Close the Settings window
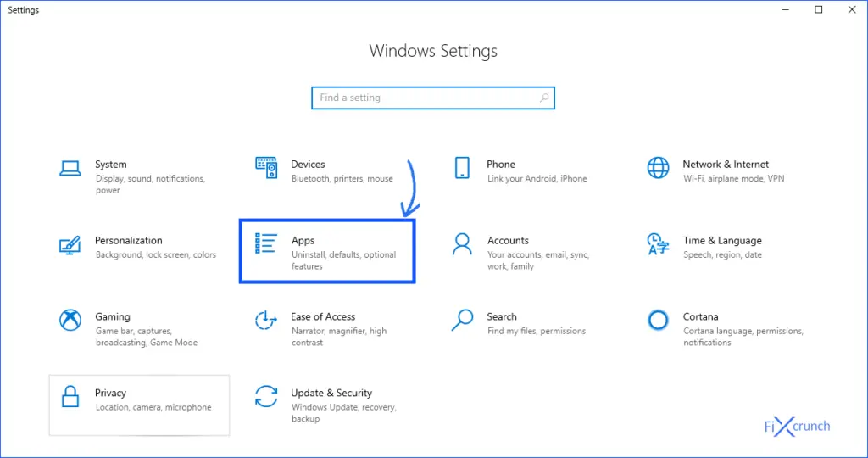Image resolution: width=868 pixels, height=458 pixels. 852,10
